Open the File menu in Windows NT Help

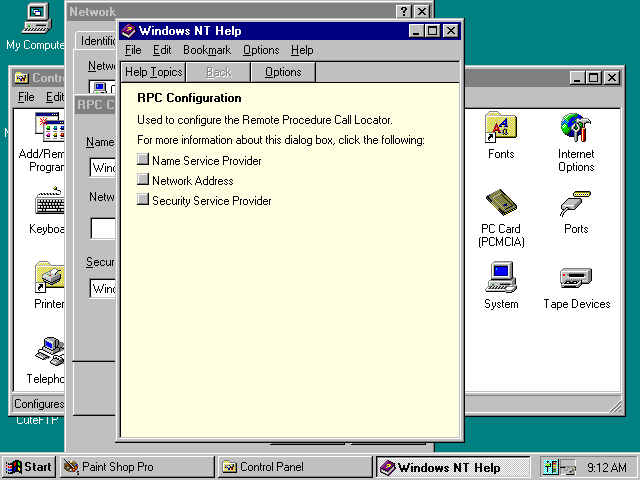tap(133, 50)
